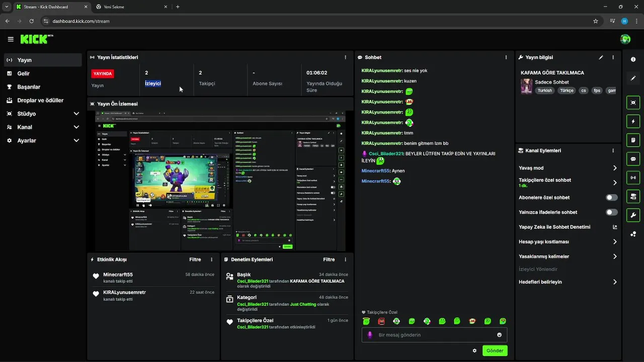Click the bookmark icon in Chrome's address bar
The height and width of the screenshot is (362, 644).
pos(596,21)
